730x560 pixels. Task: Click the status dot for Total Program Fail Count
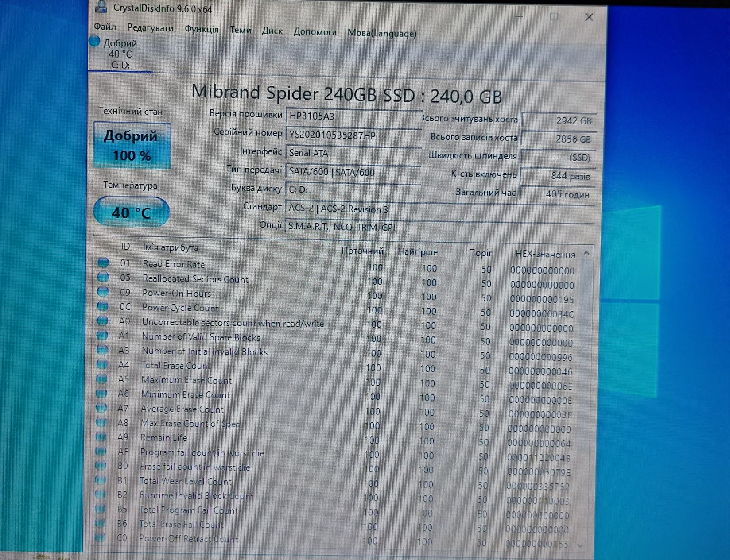[100, 509]
